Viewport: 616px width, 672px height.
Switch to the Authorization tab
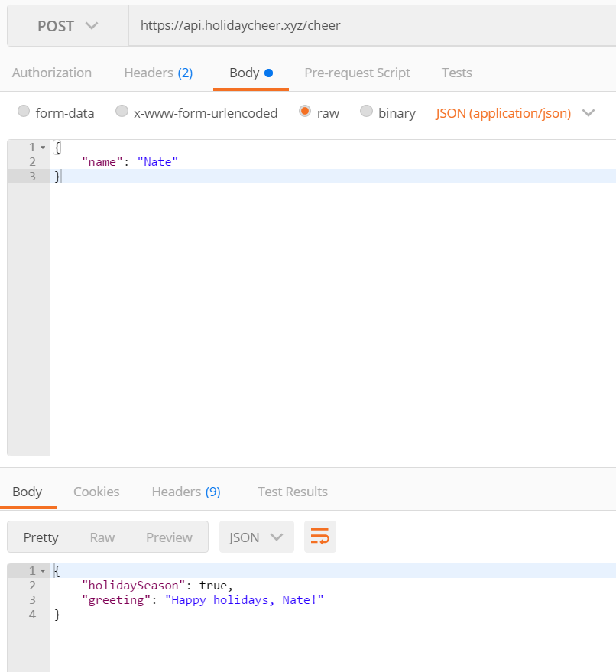pos(52,73)
